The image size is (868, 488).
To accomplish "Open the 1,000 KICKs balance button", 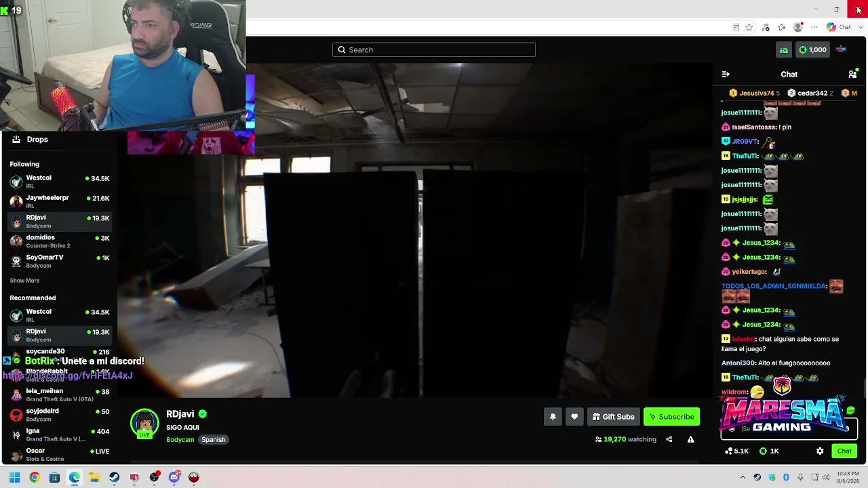I will [812, 49].
